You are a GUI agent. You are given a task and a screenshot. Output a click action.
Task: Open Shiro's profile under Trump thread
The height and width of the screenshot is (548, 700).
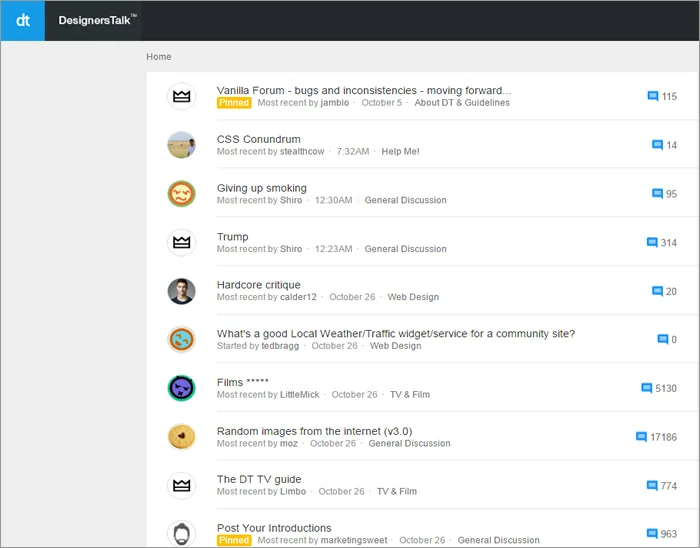point(291,249)
